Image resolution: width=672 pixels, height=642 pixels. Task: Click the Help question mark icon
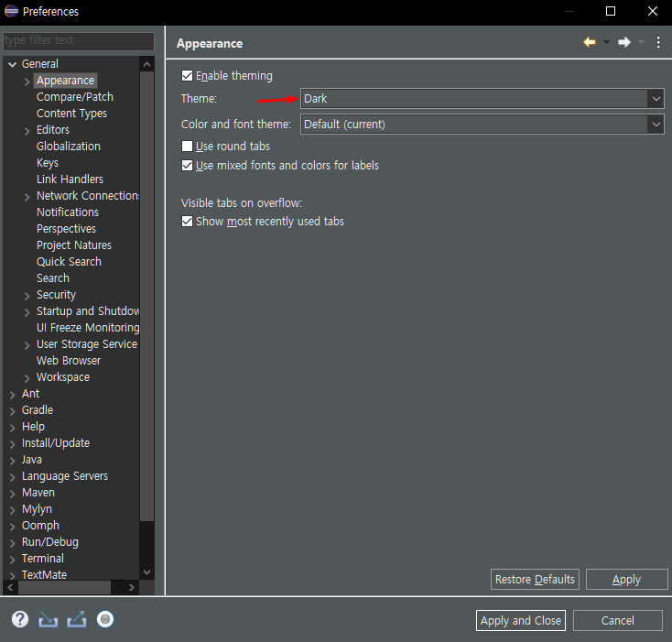20,619
